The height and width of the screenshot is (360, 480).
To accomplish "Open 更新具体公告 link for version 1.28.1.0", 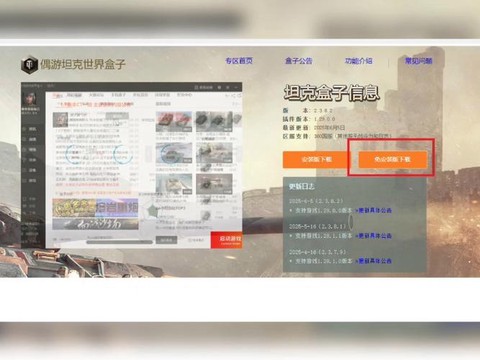I will (x=373, y=261).
